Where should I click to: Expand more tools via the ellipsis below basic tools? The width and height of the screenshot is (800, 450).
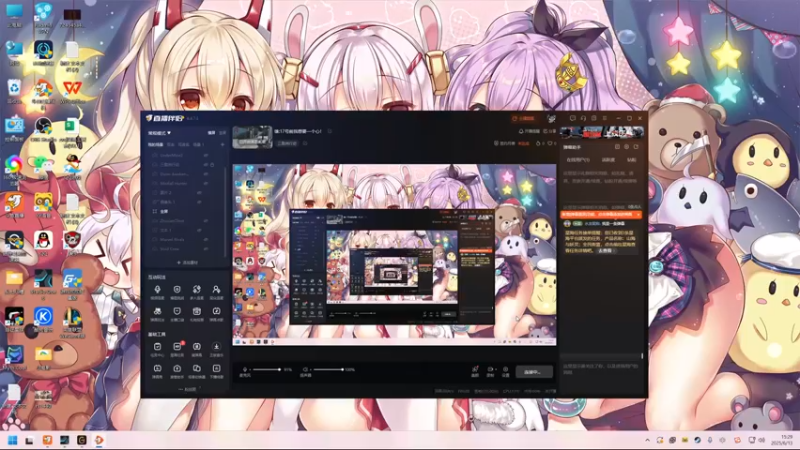pyautogui.click(x=187, y=389)
